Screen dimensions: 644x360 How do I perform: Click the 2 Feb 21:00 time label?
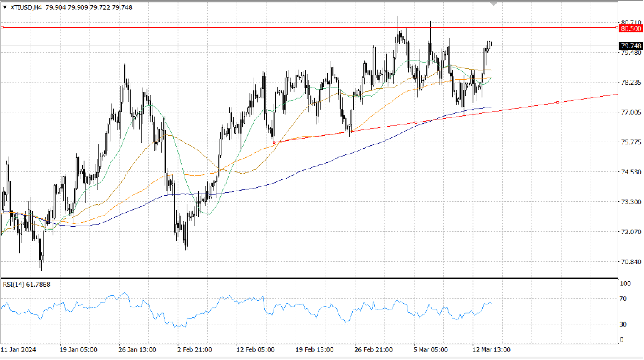point(195,350)
